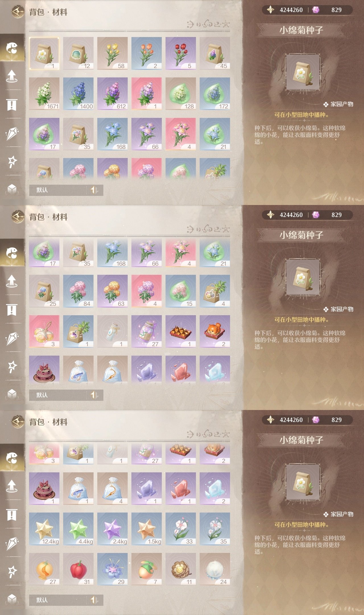Select the yellow tulips stack of 58
This screenshot has width=364, height=615.
(112, 53)
